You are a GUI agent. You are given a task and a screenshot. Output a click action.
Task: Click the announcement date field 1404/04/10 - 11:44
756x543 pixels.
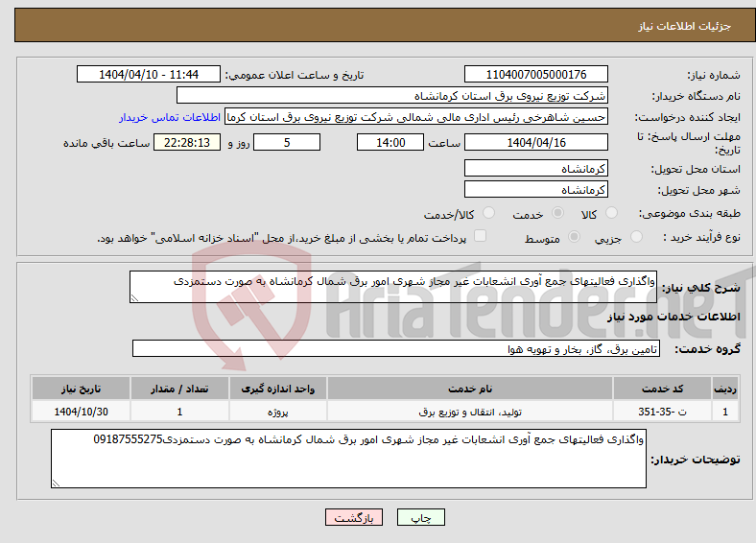pyautogui.click(x=149, y=74)
